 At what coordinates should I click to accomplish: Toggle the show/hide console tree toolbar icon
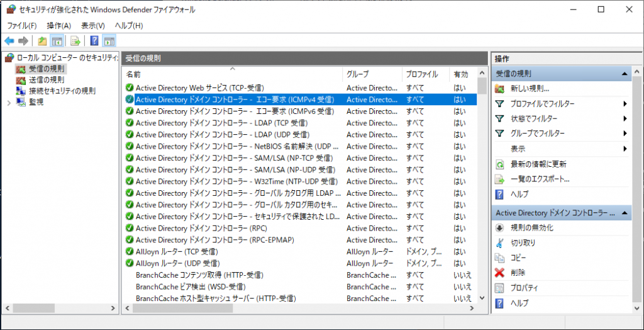pos(56,41)
